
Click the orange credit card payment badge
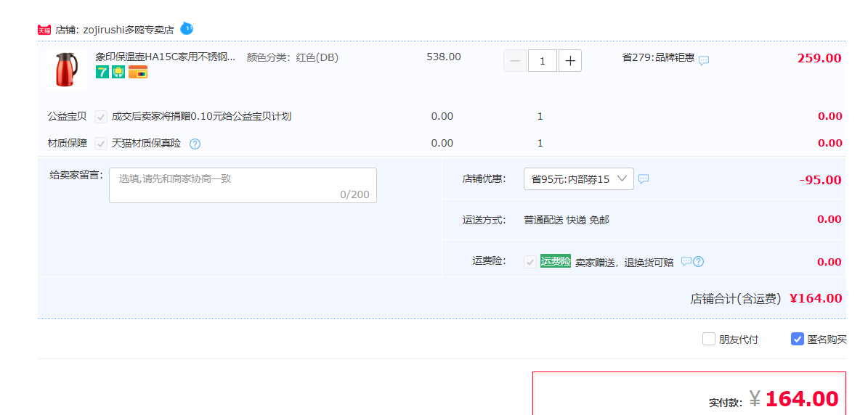pyautogui.click(x=138, y=72)
